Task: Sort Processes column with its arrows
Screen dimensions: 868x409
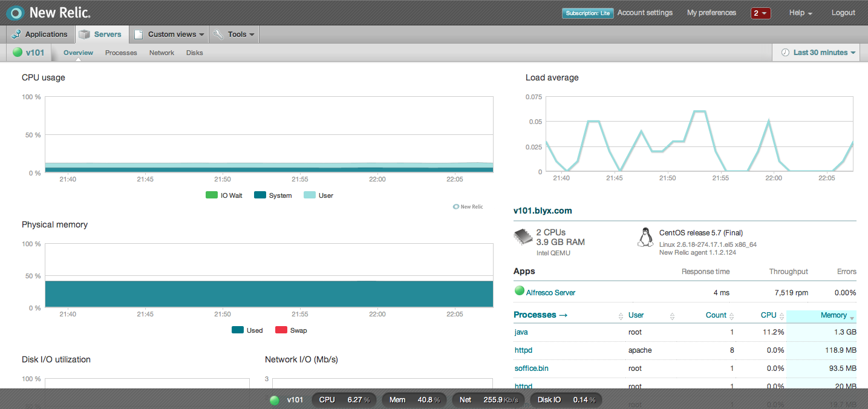Action: coord(621,316)
